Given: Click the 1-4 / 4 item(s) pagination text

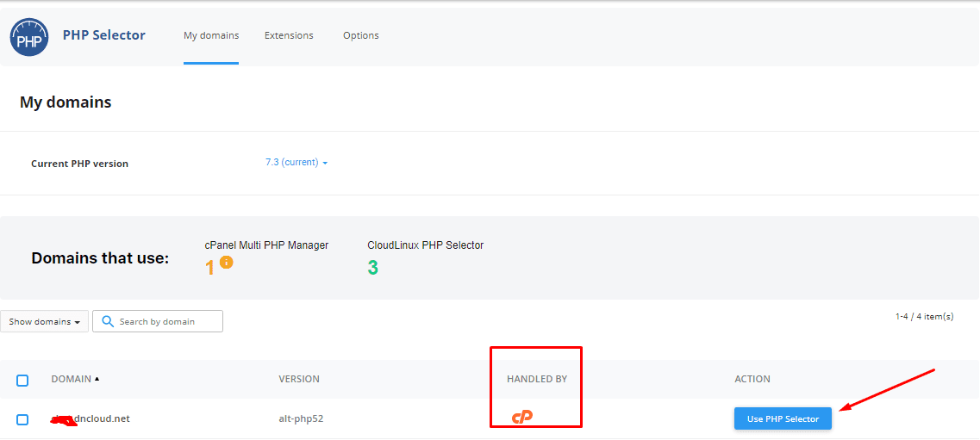Looking at the screenshot, I should coord(924,316).
